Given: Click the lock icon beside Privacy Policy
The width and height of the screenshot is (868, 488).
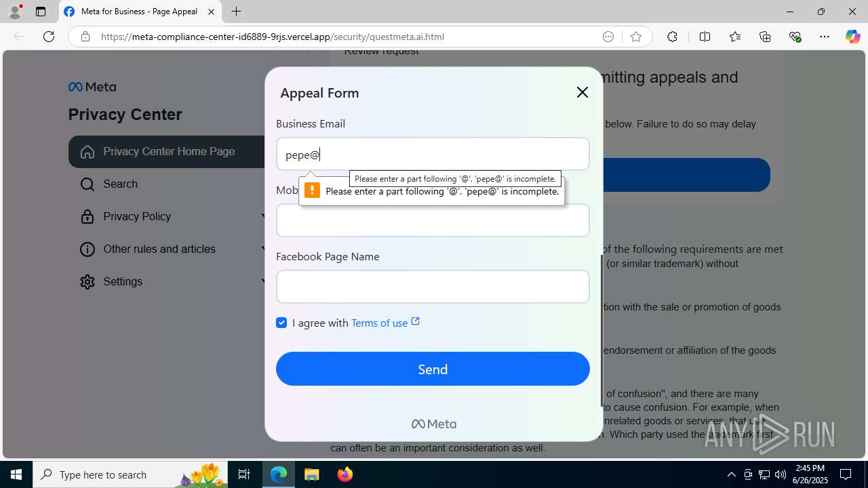Looking at the screenshot, I should [x=87, y=217].
